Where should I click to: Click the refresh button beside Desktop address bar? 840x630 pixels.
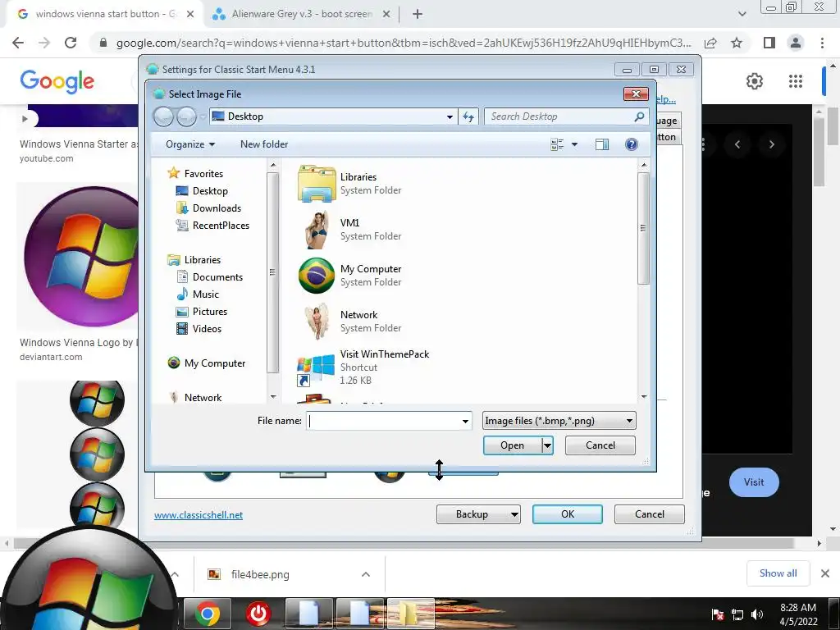click(468, 116)
